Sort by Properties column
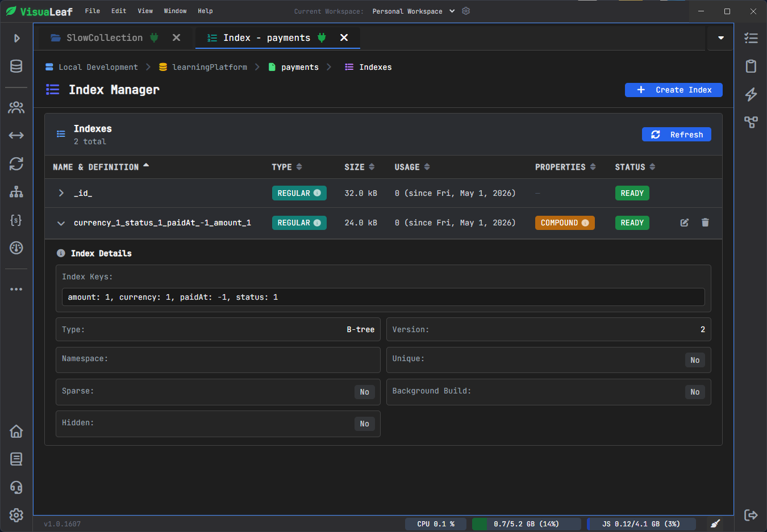The height and width of the screenshot is (532, 767). 565,167
